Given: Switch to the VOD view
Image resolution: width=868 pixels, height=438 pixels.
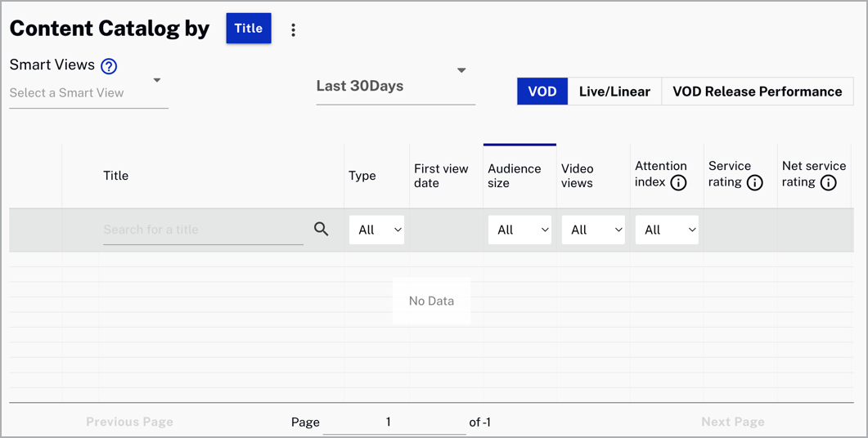Looking at the screenshot, I should 542,92.
